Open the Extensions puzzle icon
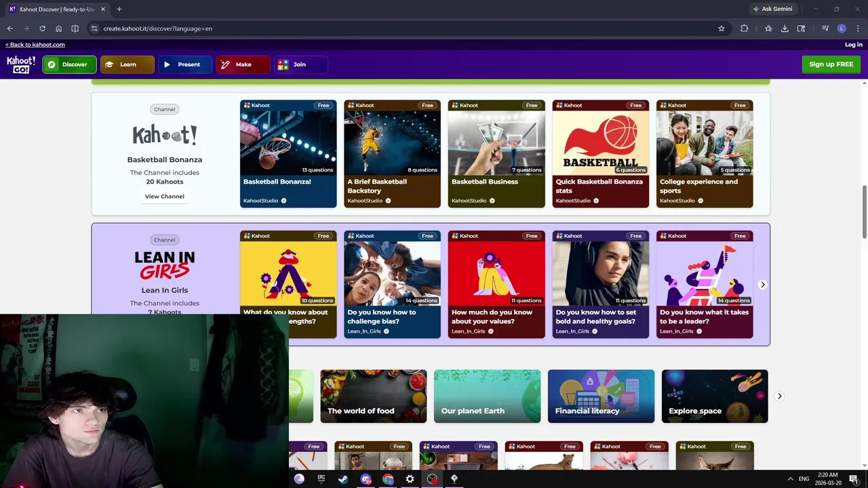The height and width of the screenshot is (488, 868). coord(744,28)
